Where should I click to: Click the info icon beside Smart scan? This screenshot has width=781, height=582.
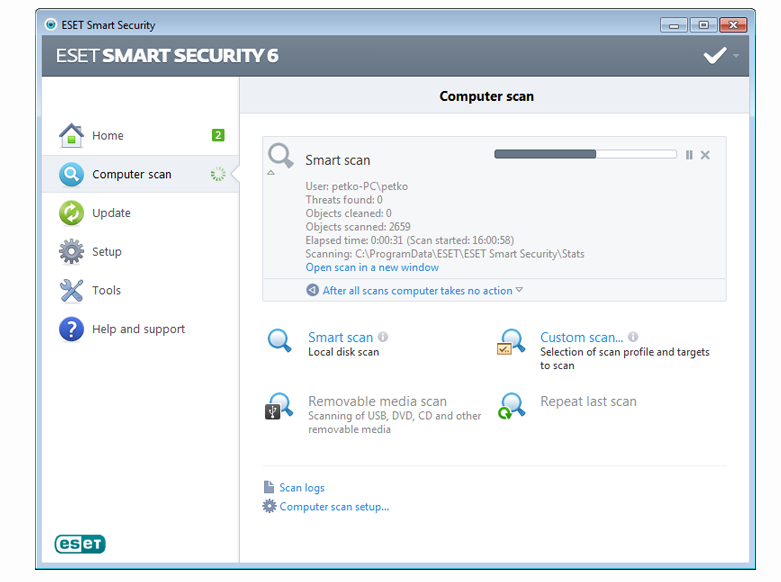[x=383, y=337]
